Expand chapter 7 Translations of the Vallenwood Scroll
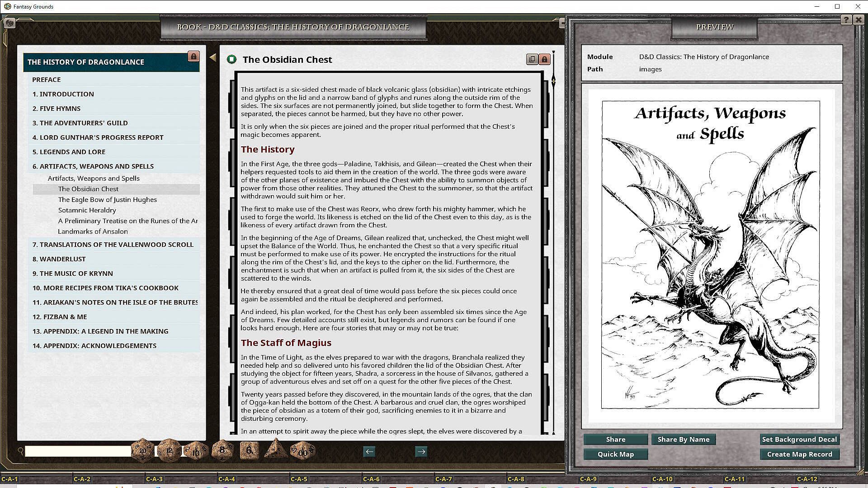 [x=113, y=244]
